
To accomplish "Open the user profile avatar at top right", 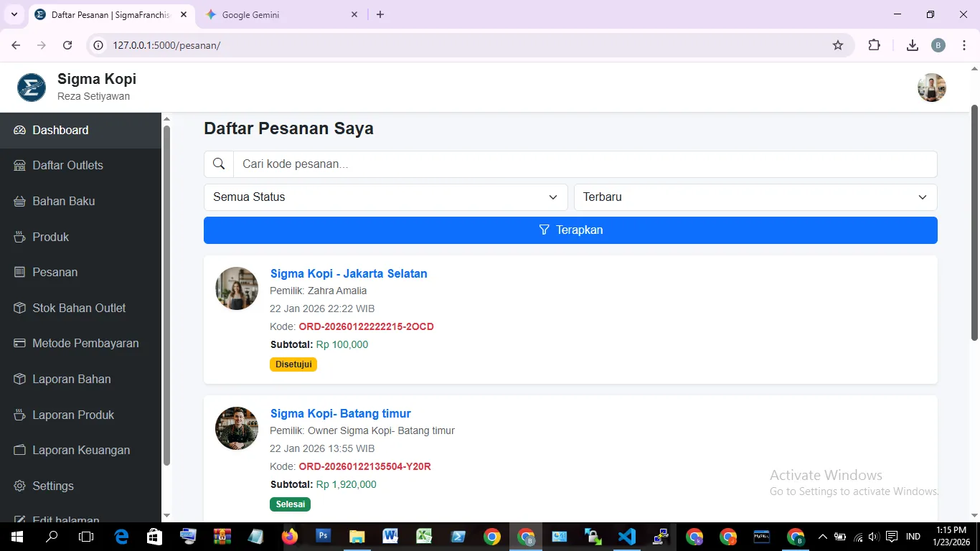I will click(931, 88).
